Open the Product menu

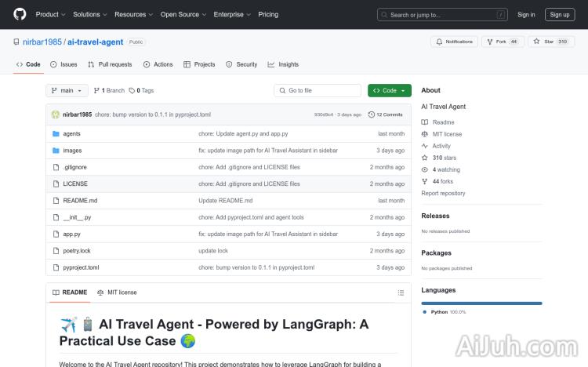(50, 14)
